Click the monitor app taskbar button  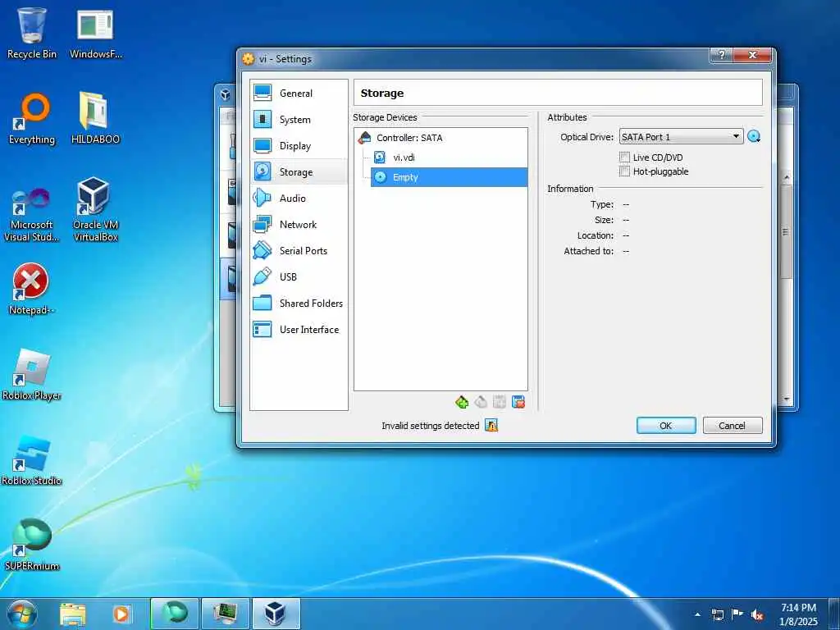pos(225,614)
